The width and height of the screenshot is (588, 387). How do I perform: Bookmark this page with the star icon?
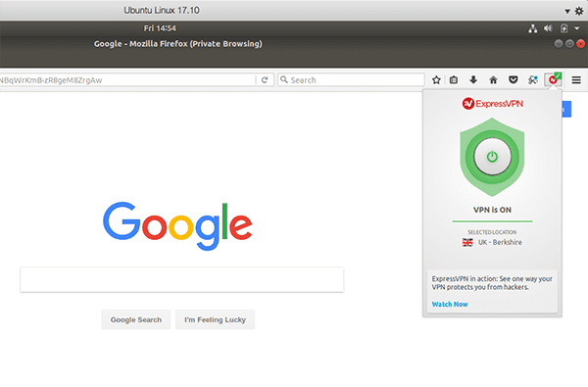point(436,80)
